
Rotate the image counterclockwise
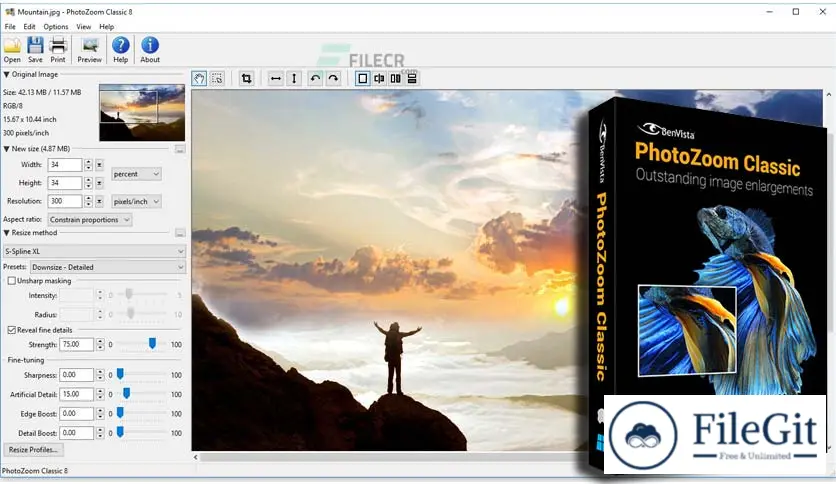(x=315, y=79)
